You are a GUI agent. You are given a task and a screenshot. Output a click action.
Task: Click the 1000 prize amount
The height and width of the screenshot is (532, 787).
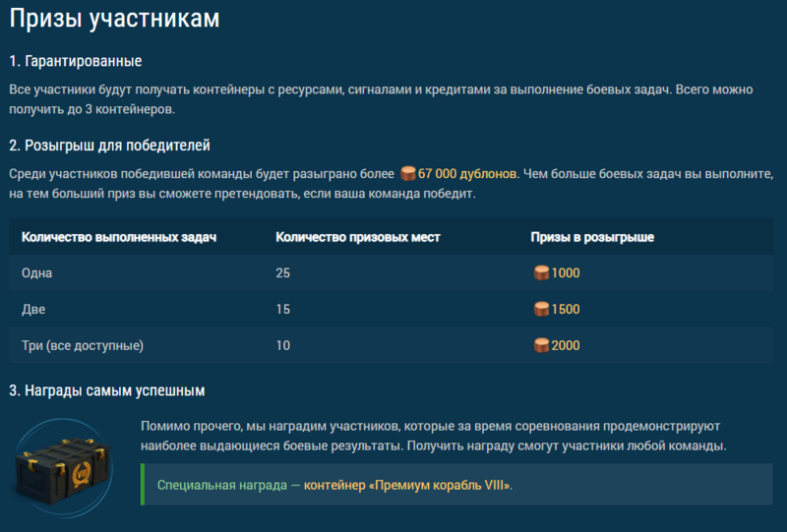pos(566,273)
